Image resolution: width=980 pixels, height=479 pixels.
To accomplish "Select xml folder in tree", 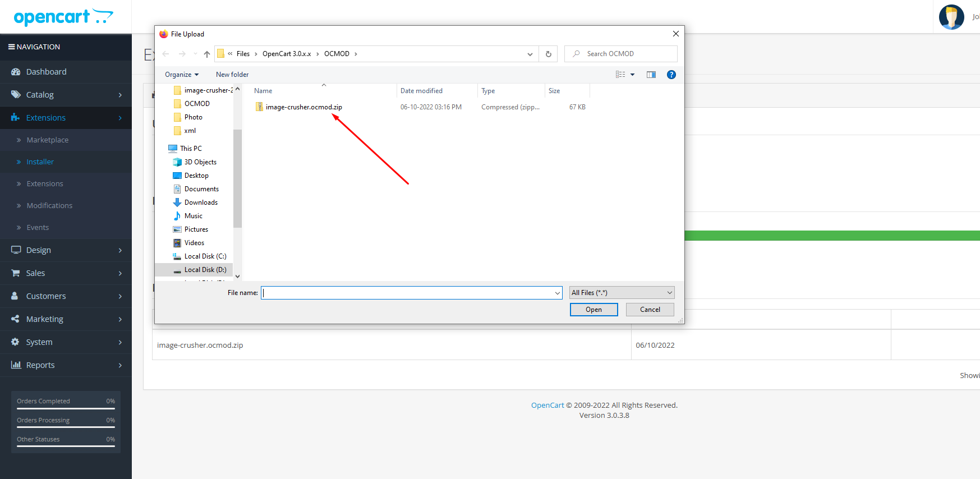I will pyautogui.click(x=190, y=131).
